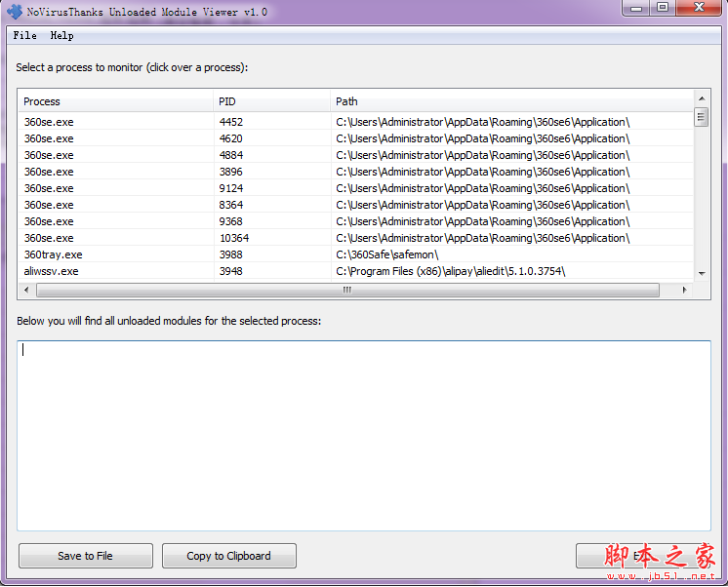Click the horizontal scroll right arrow
This screenshot has height=587, width=728.
pos(684,290)
